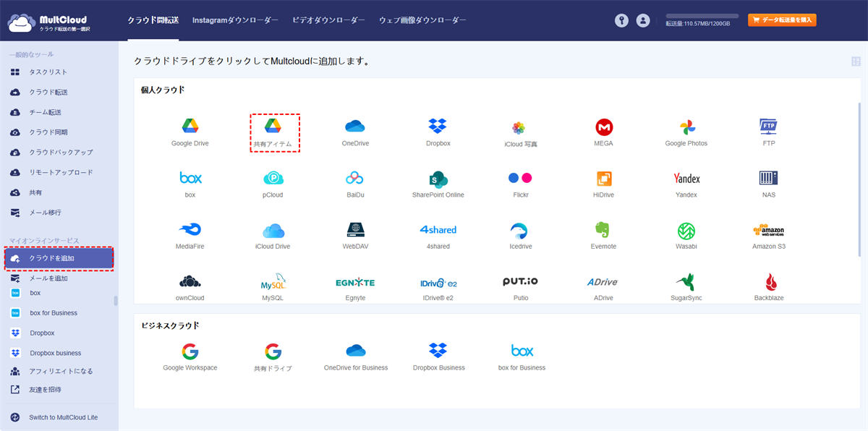Choose Dropbox in personal clouds
The width and height of the screenshot is (868, 431).
pyautogui.click(x=438, y=127)
